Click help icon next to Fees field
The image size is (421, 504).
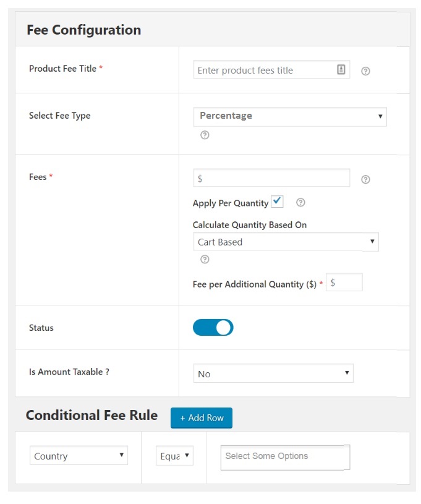point(365,179)
